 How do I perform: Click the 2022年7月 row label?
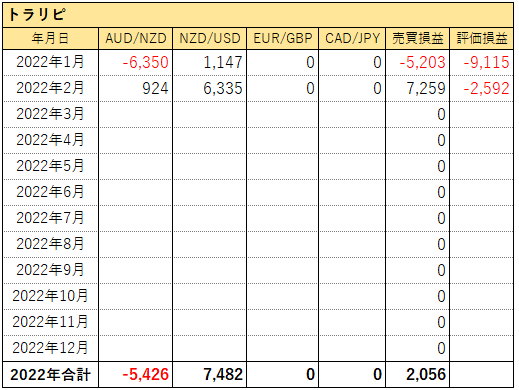click(x=50, y=218)
